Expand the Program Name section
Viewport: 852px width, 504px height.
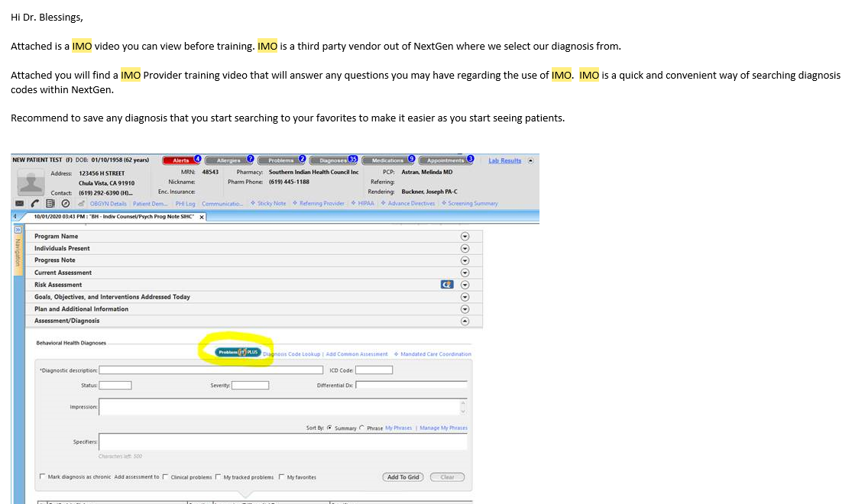(465, 236)
